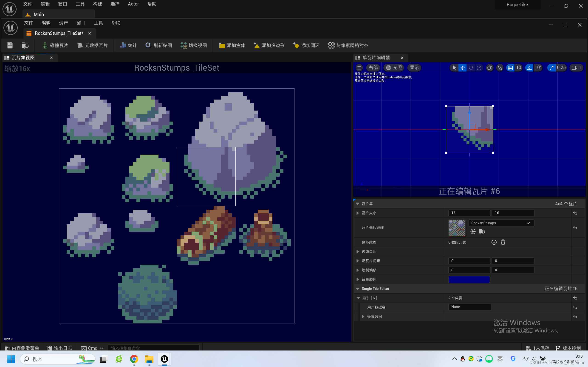Screen dimensions: 588x367
Task: Select the translate/move tool in viewport
Action: pyautogui.click(x=463, y=68)
